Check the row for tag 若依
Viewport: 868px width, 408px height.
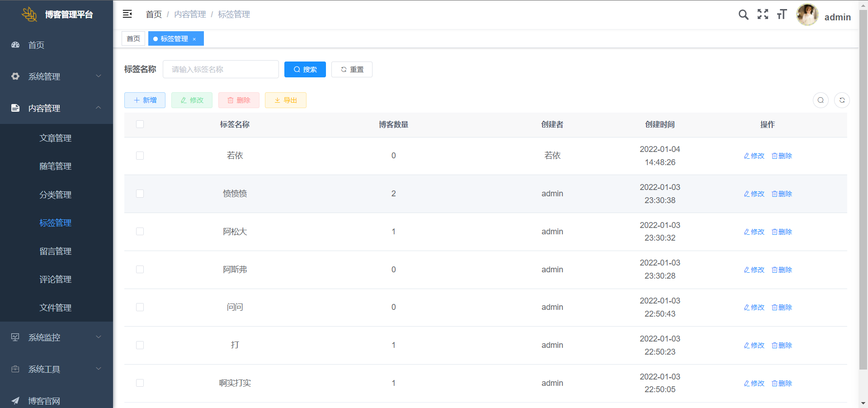140,156
